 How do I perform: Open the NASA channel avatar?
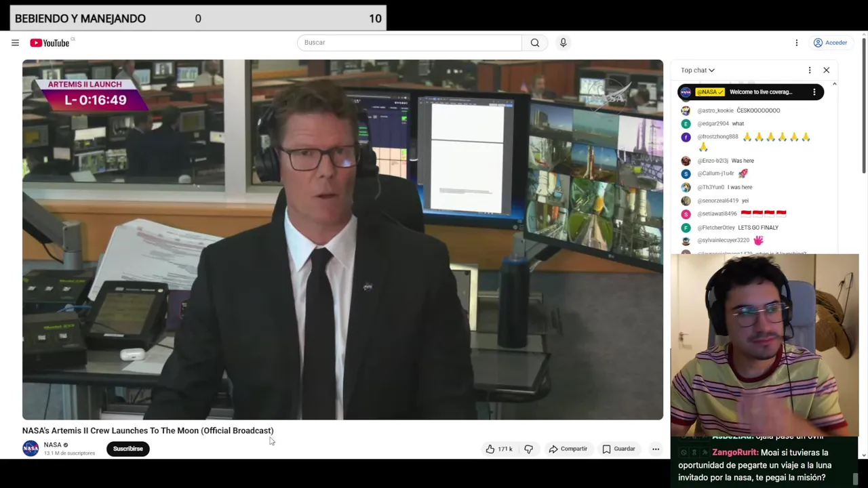pyautogui.click(x=31, y=449)
